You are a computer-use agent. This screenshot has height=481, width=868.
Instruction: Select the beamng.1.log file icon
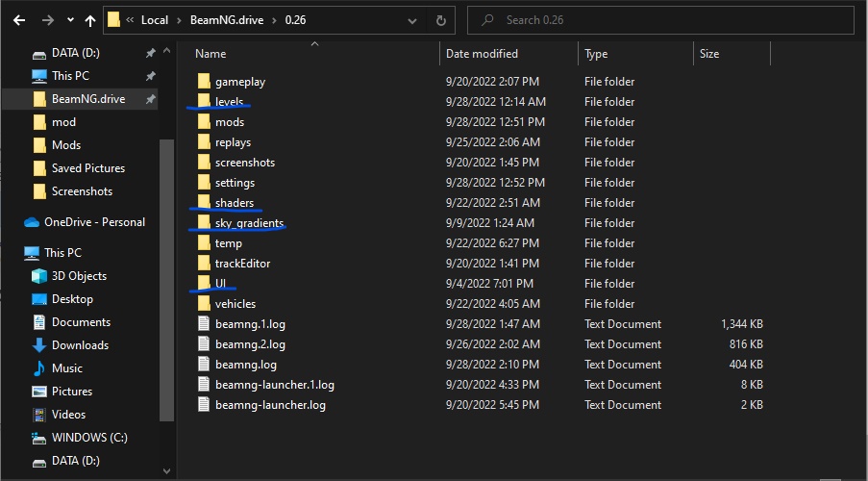click(204, 323)
